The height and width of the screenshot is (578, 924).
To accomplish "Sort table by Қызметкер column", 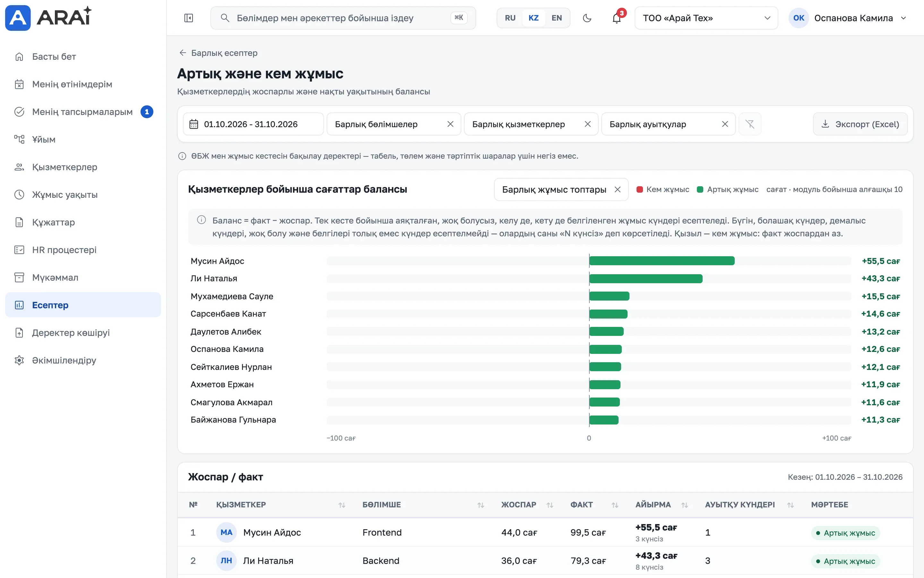I will coord(342,505).
